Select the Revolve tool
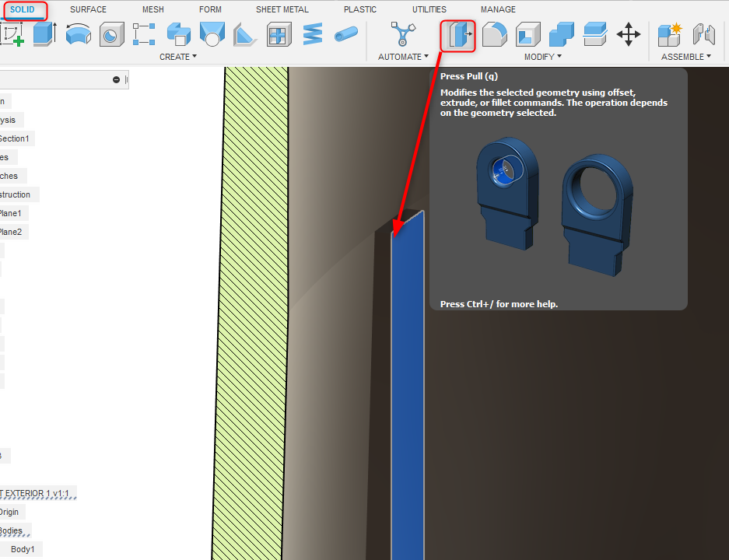729x560 pixels. [x=78, y=34]
